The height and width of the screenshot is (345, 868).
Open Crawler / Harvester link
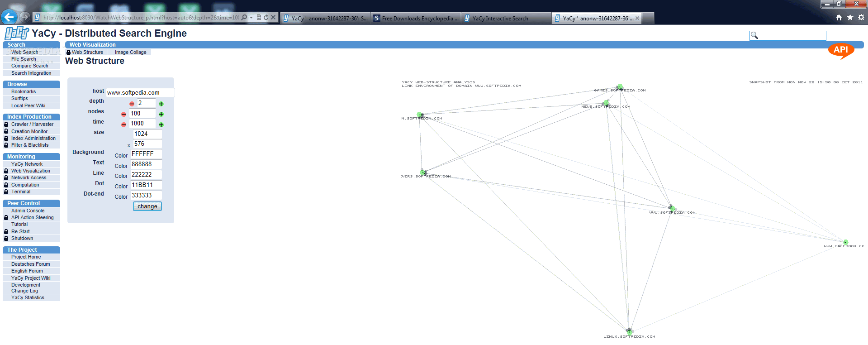(32, 124)
